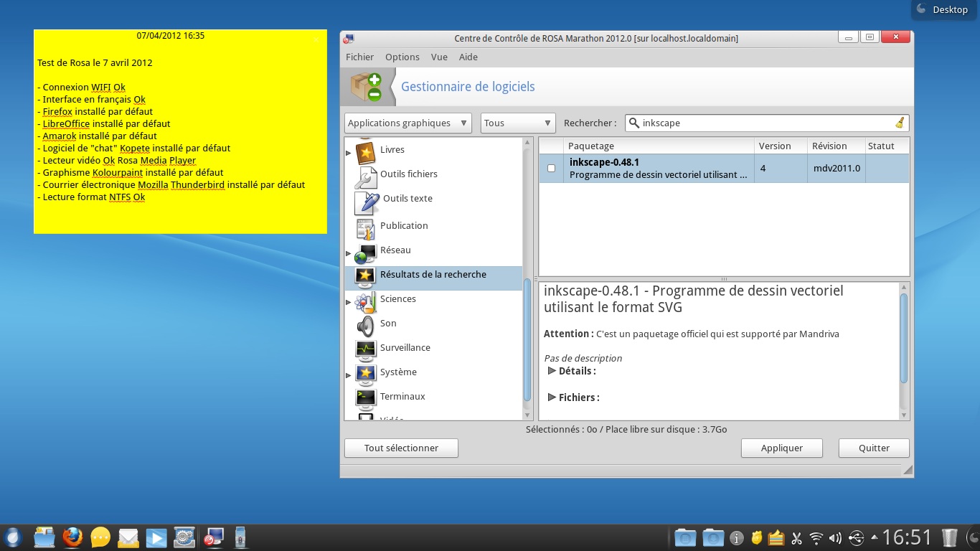Open the scissors clipboard tray icon
This screenshot has width=980, height=551.
(x=796, y=537)
